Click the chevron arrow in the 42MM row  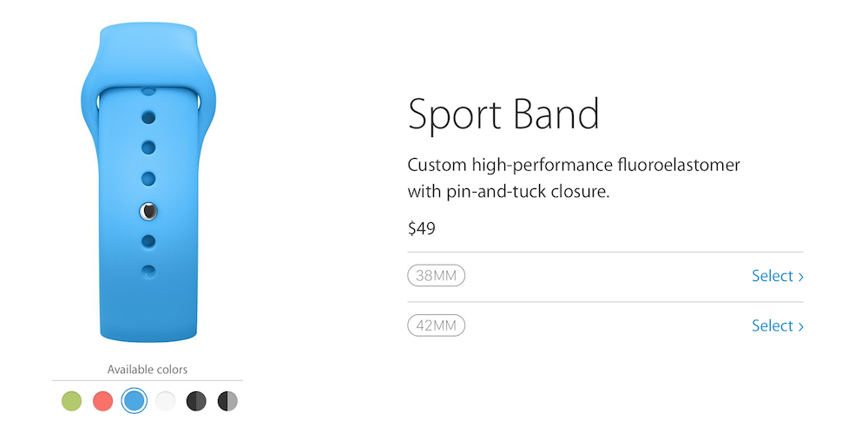pos(800,326)
